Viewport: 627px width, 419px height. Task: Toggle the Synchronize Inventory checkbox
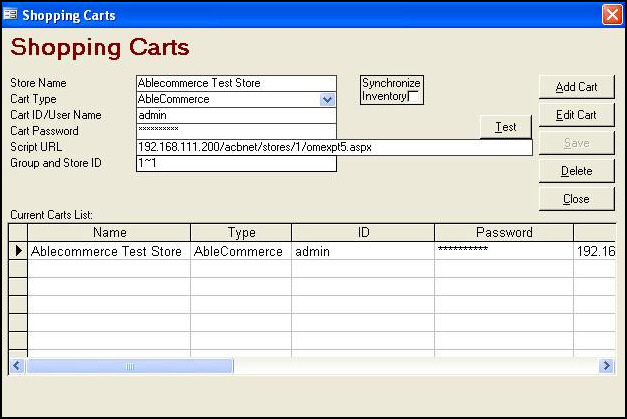coord(413,97)
